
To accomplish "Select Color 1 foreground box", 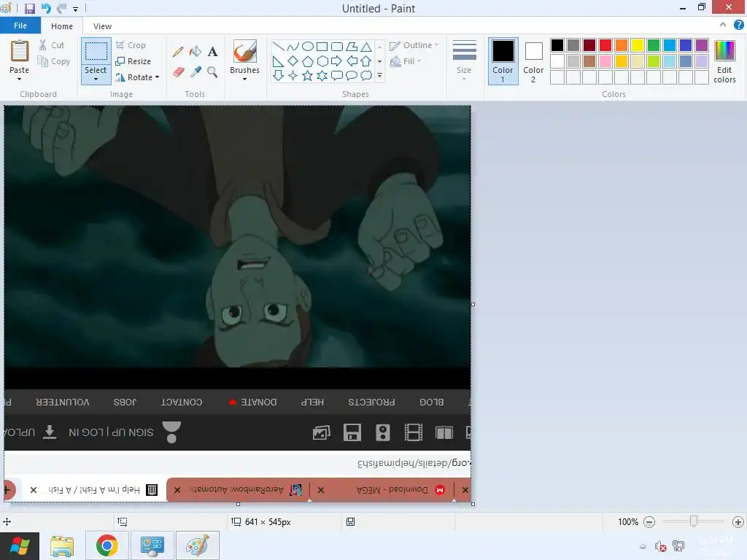I will click(x=503, y=61).
